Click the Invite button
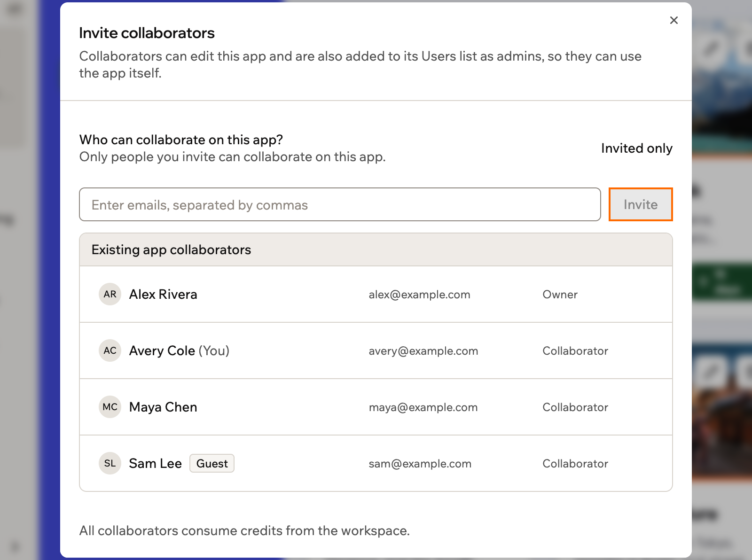752x560 pixels. point(641,204)
